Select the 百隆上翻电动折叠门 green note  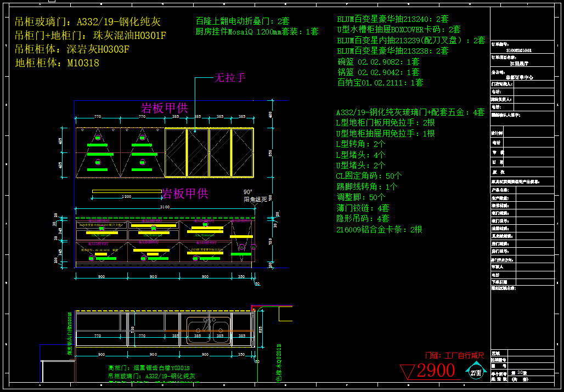coord(242,21)
